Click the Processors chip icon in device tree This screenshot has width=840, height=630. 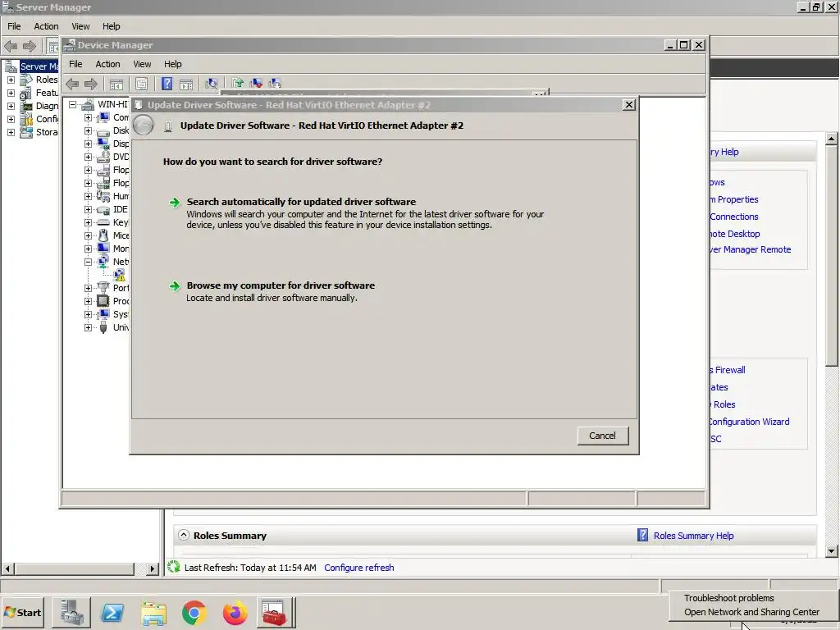tap(103, 301)
